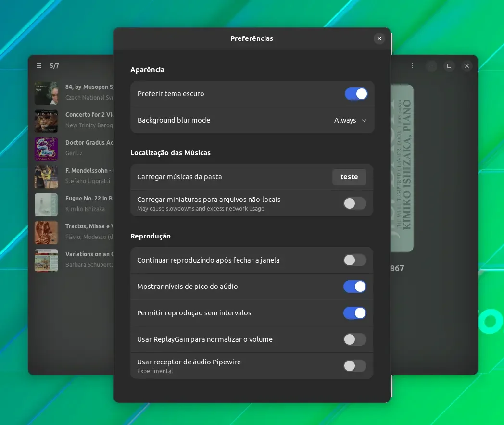Enable Usar ReplayGain para normalizar o volume
Screen dimensions: 504x425
coord(355,339)
